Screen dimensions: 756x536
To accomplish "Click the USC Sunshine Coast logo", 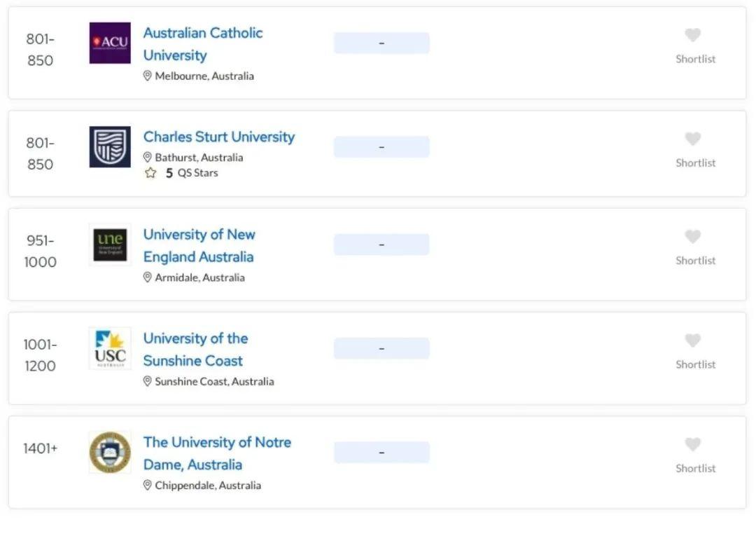I will (108, 348).
